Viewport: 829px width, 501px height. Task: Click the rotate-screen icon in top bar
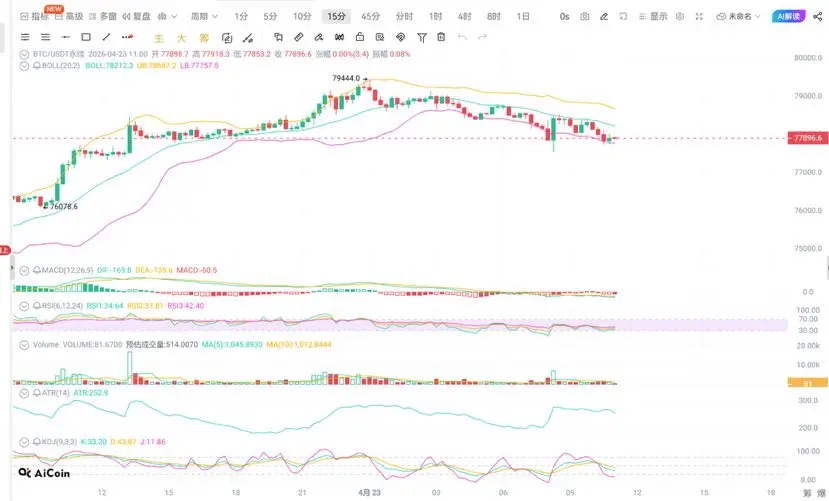623,16
